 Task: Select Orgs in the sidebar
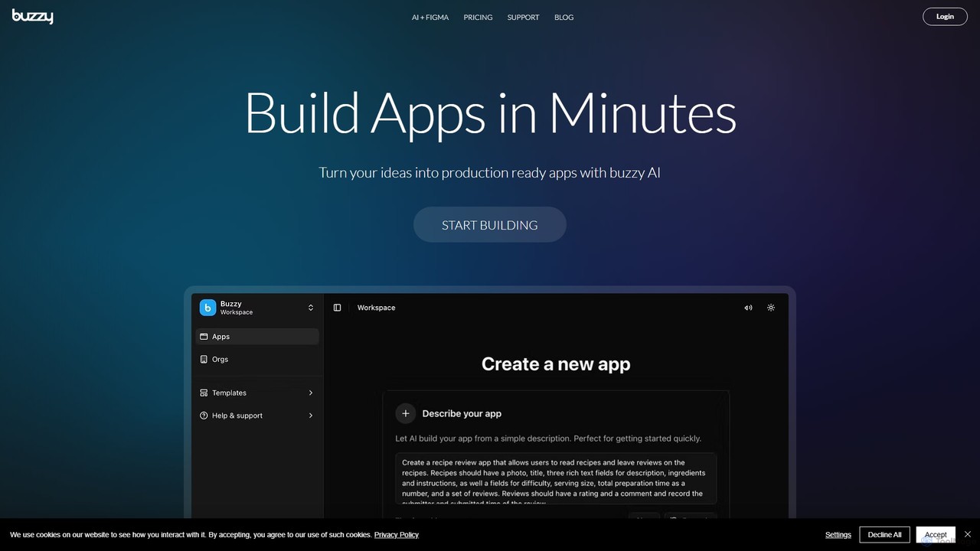[257, 359]
